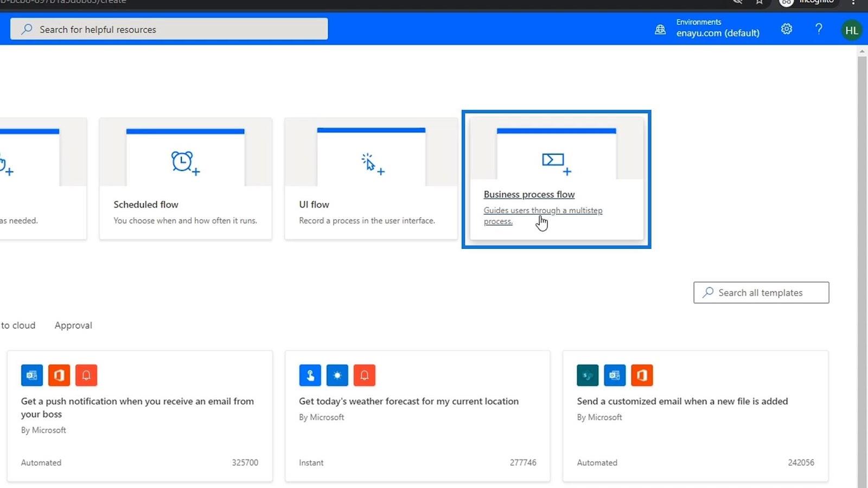This screenshot has height=488, width=868.
Task: Switch to the Approval templates tab
Action: coord(73,325)
